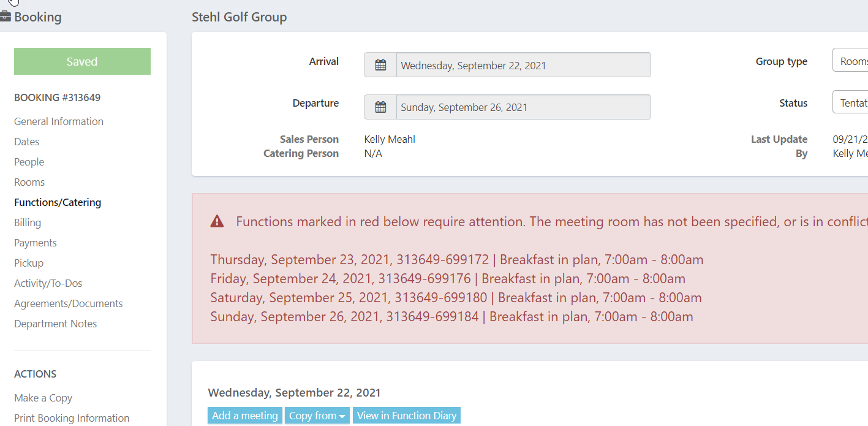
Task: Click the Arrival calendar icon
Action: [x=380, y=65]
